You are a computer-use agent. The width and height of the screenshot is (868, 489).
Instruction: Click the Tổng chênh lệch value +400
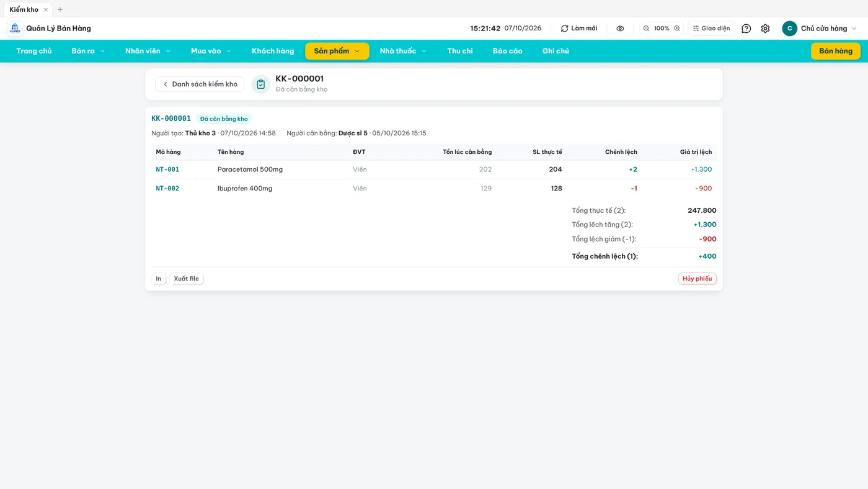click(707, 256)
